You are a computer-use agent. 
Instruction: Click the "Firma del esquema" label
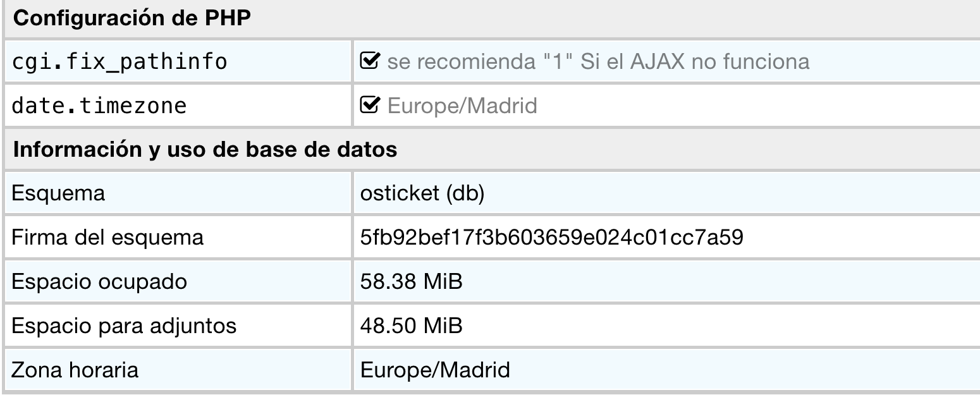pyautogui.click(x=108, y=238)
